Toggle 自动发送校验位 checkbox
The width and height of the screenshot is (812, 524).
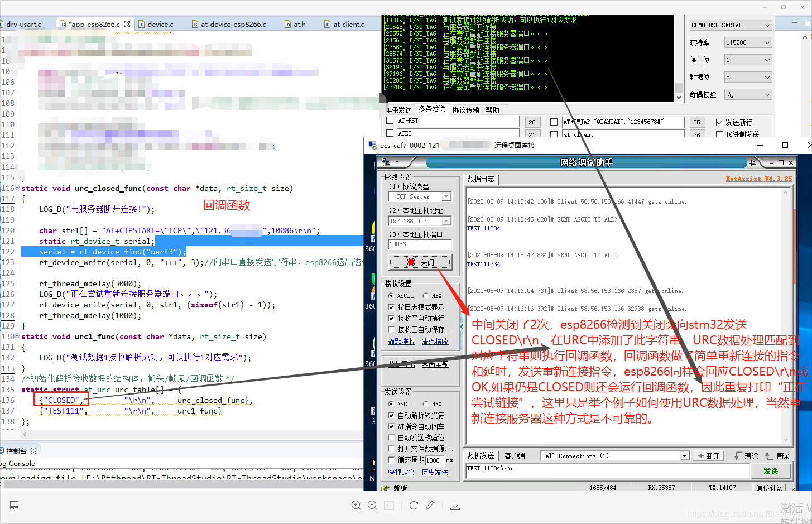(391, 438)
